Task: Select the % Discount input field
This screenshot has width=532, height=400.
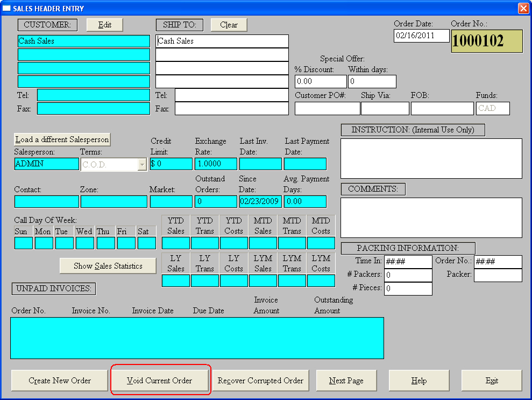Action: [x=320, y=82]
